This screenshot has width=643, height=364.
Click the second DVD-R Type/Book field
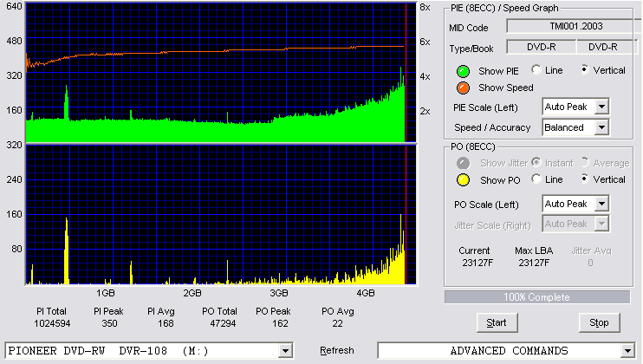[606, 47]
